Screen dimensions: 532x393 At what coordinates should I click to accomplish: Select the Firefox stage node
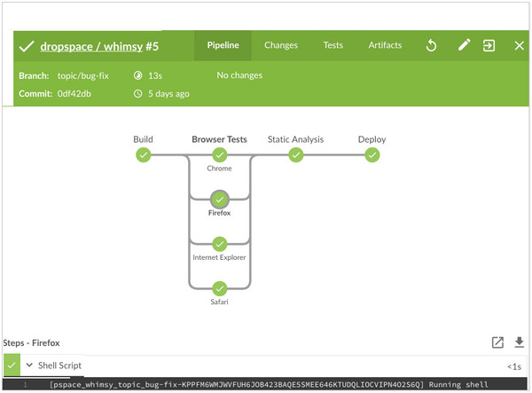(x=220, y=200)
